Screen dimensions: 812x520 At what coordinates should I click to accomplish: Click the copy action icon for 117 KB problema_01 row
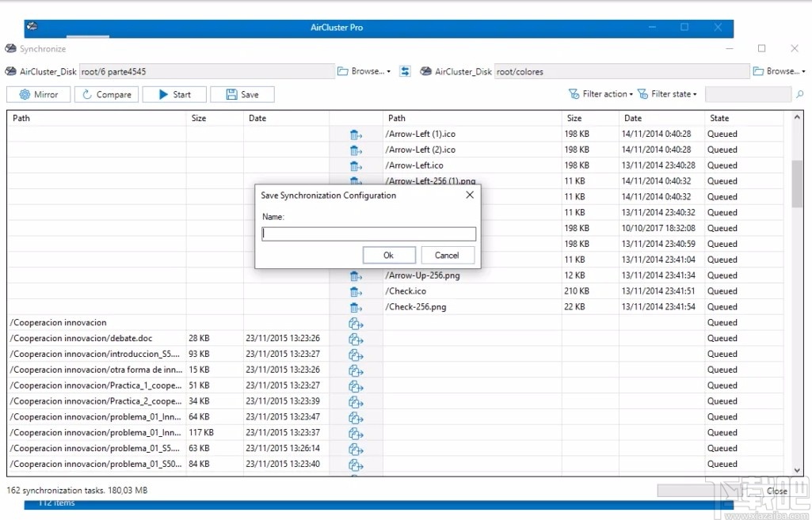(x=356, y=434)
